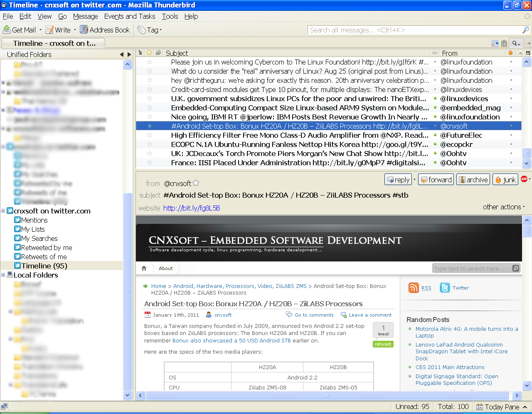Sort by starred column header
The image size is (532, 414).
(x=150, y=53)
